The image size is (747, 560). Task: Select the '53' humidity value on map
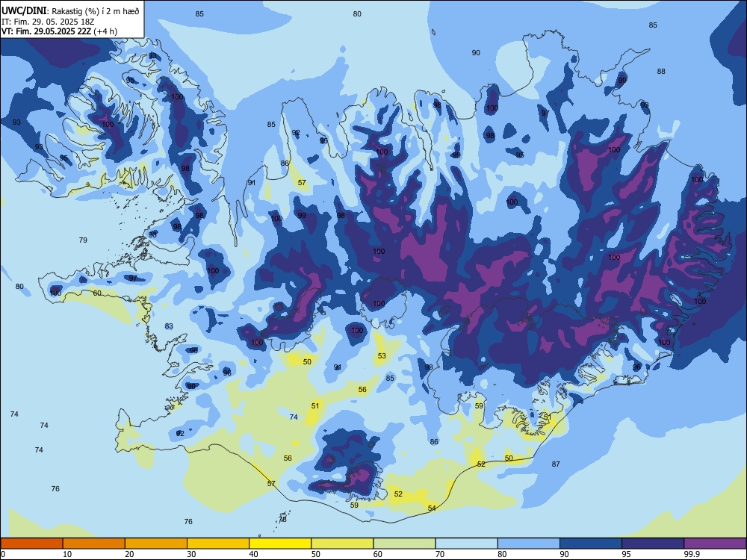tap(382, 355)
